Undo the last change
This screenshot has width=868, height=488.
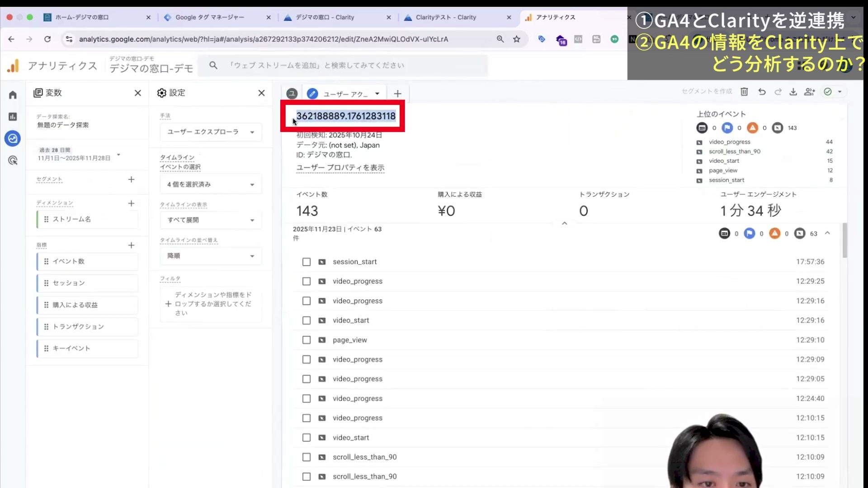(762, 92)
